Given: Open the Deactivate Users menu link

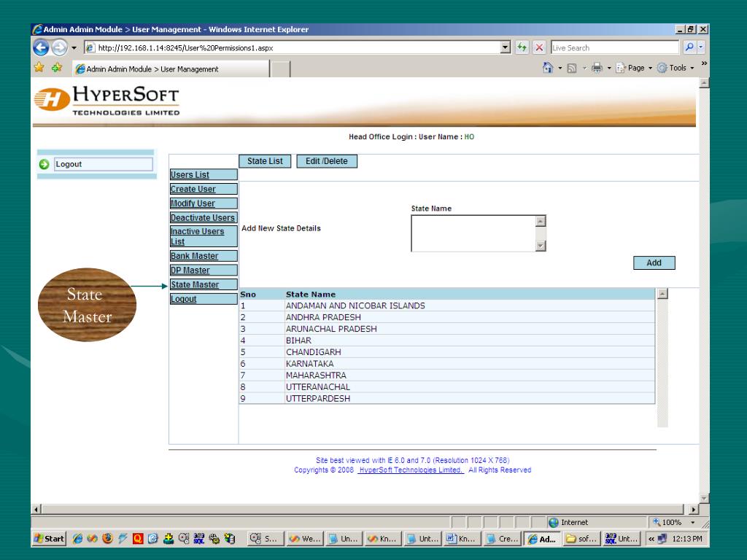Looking at the screenshot, I should tap(204, 217).
